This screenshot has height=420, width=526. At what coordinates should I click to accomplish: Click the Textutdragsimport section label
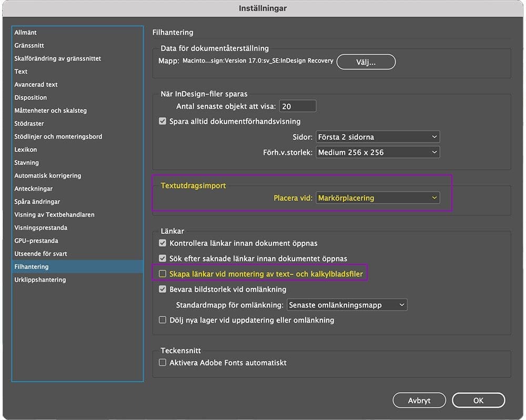(x=193, y=186)
